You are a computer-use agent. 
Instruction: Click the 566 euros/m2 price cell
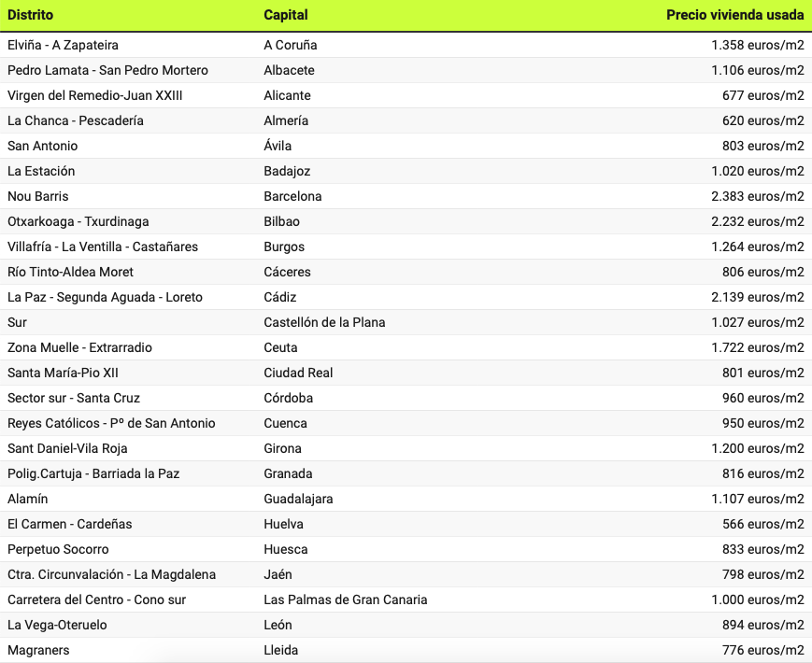click(762, 524)
